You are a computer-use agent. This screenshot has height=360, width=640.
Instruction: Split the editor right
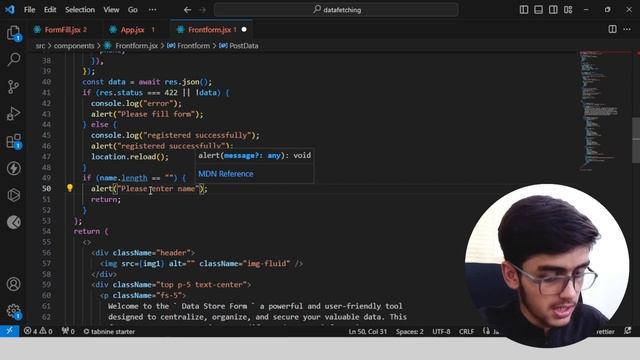coord(612,29)
